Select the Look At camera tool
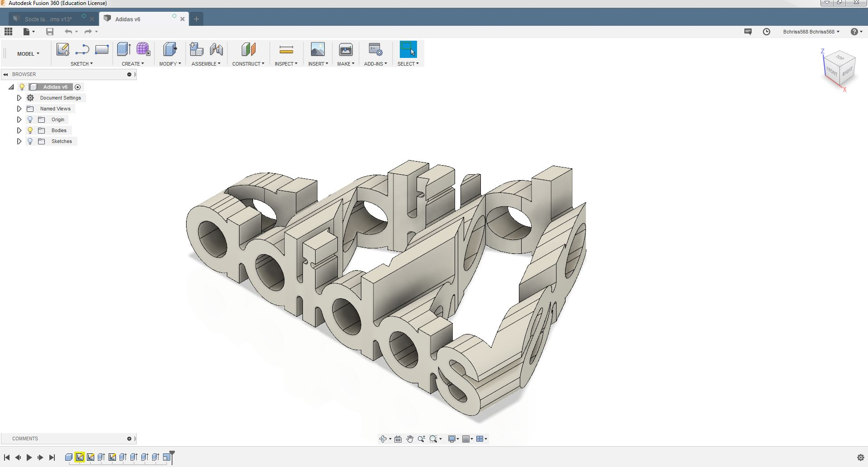This screenshot has width=868, height=467. point(398,439)
